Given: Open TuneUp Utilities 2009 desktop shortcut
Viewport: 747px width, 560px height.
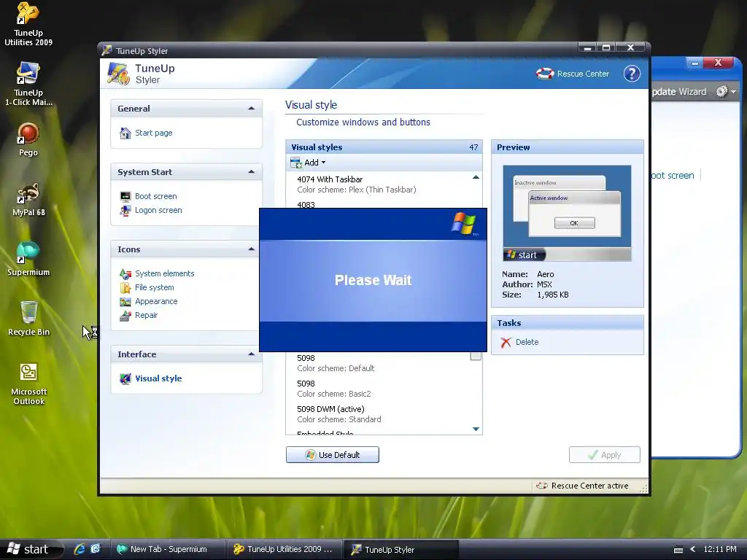Looking at the screenshot, I should pos(28,24).
